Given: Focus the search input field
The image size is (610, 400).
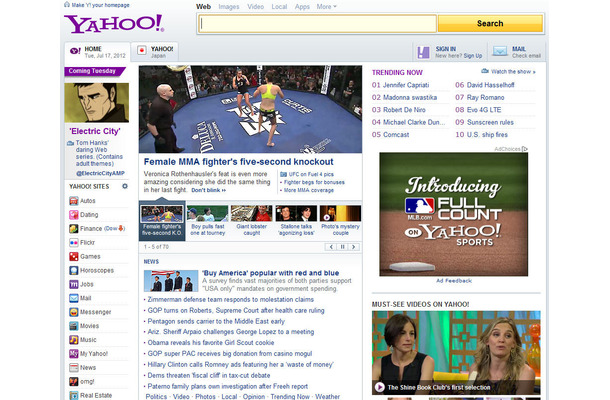Looking at the screenshot, I should tap(318, 23).
